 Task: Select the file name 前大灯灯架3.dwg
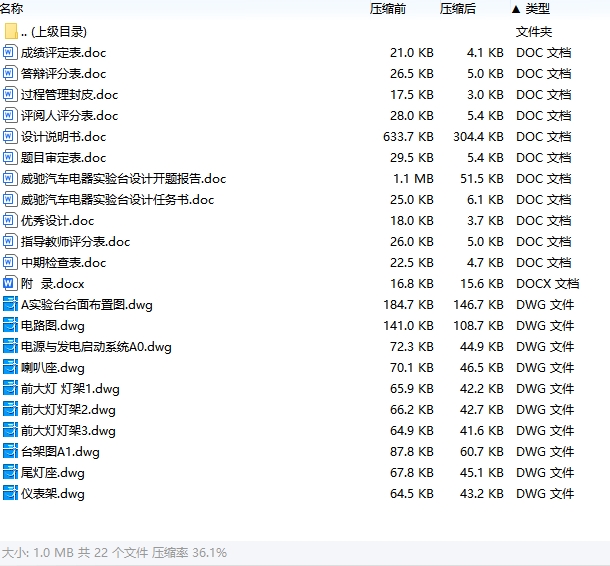68,431
